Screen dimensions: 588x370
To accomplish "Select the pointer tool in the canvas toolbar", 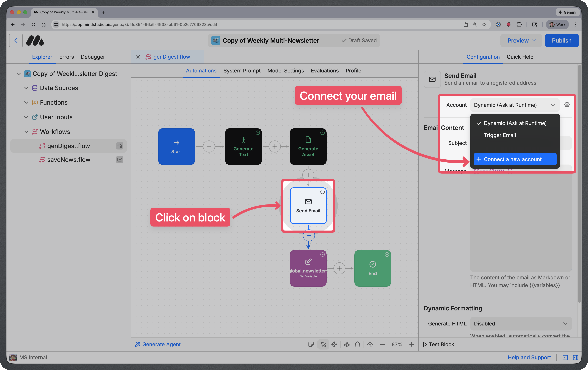I will [323, 344].
